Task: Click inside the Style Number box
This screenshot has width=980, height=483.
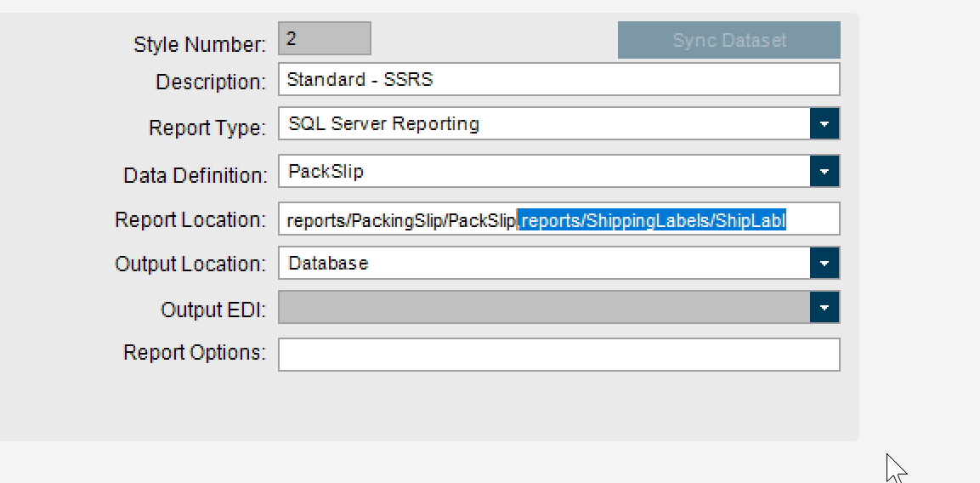Action: click(x=325, y=38)
